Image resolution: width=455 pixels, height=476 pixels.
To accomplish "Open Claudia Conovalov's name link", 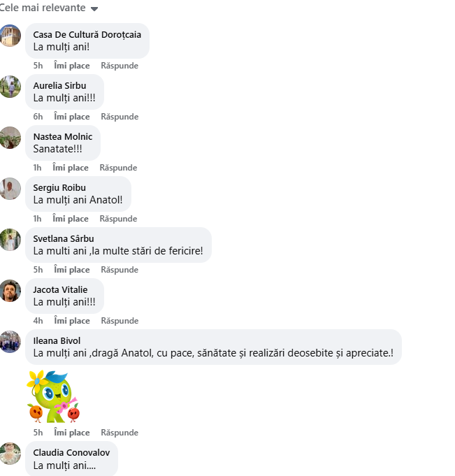I will (x=71, y=453).
